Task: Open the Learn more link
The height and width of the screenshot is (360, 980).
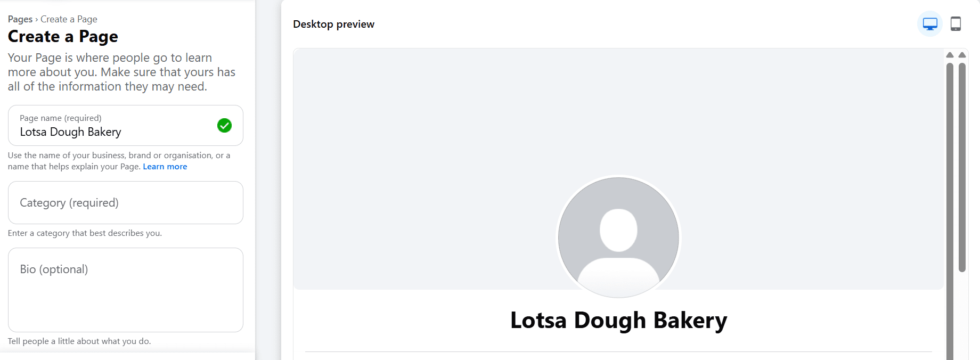Action: (165, 166)
